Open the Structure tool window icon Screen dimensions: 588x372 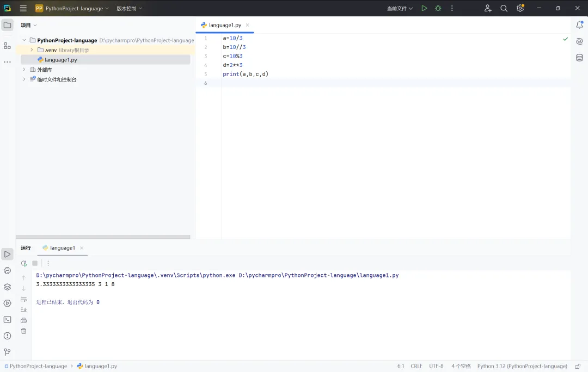pyautogui.click(x=7, y=46)
